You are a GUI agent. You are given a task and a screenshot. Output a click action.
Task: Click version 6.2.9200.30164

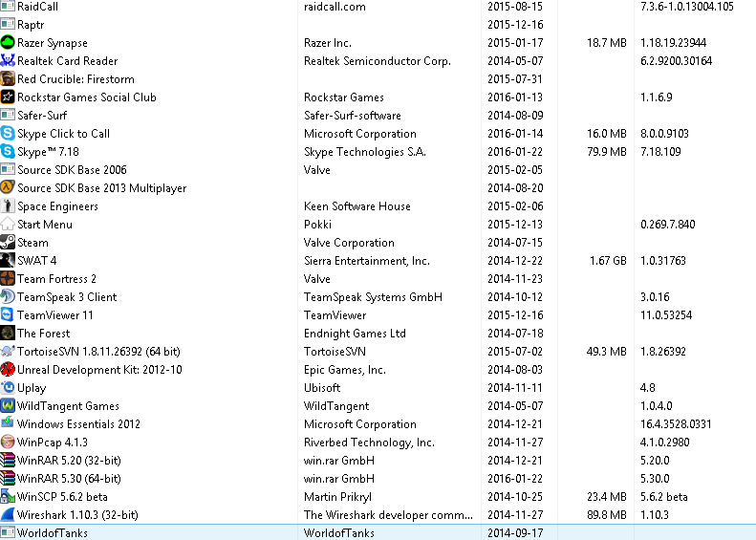676,61
